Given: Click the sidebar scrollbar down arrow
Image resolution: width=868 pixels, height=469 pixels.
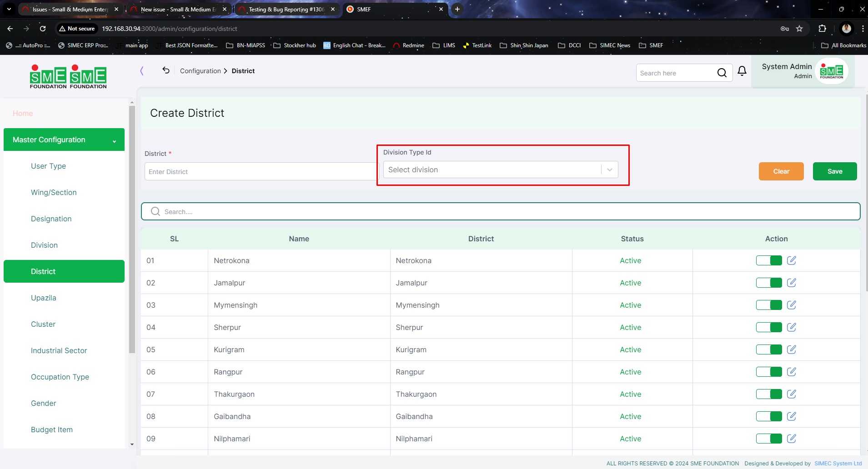Looking at the screenshot, I should point(132,444).
